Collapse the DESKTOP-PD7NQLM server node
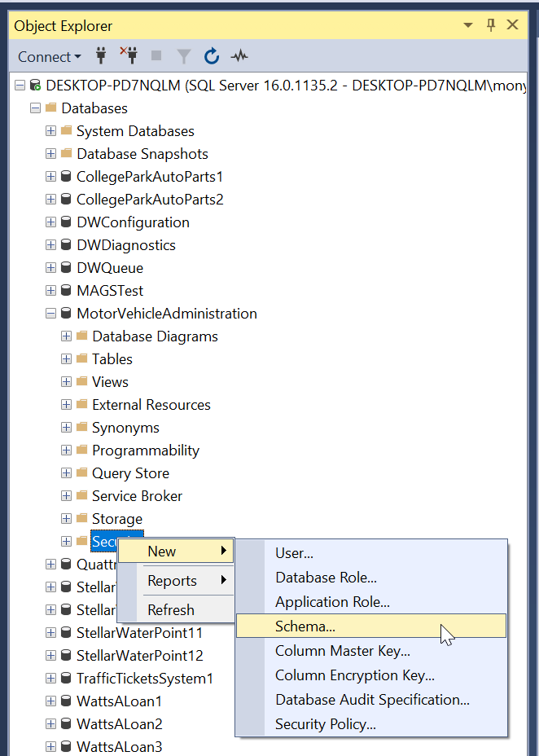The image size is (539, 756). point(20,86)
